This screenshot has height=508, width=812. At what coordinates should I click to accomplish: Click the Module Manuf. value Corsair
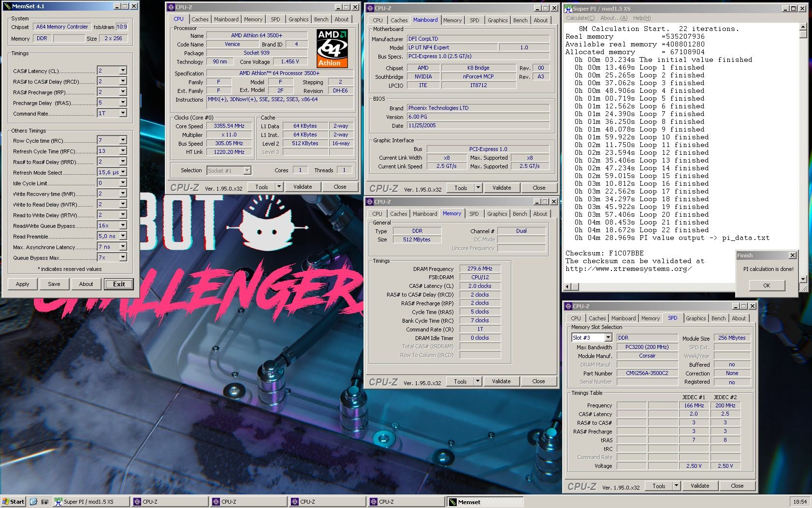(647, 356)
